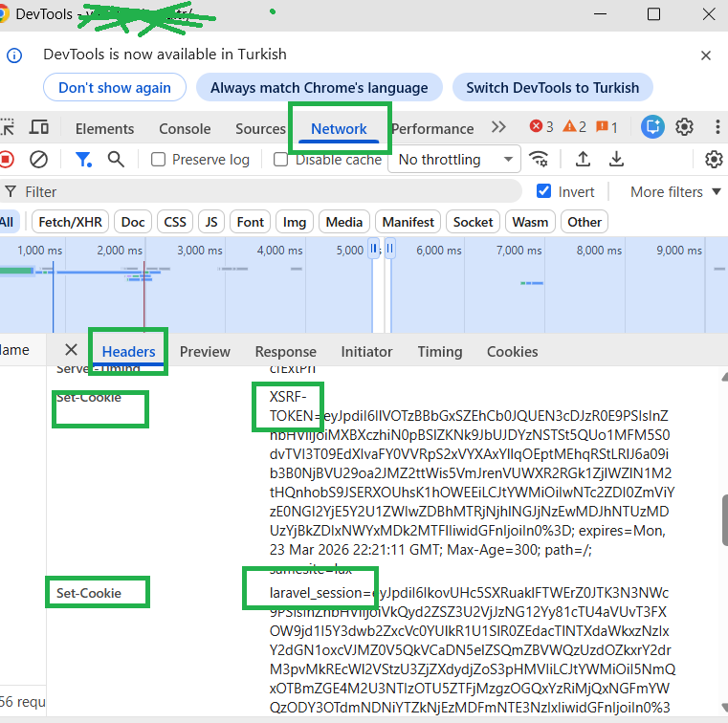Open DevTools three-dot customize menu
The image size is (728, 723).
tap(717, 126)
